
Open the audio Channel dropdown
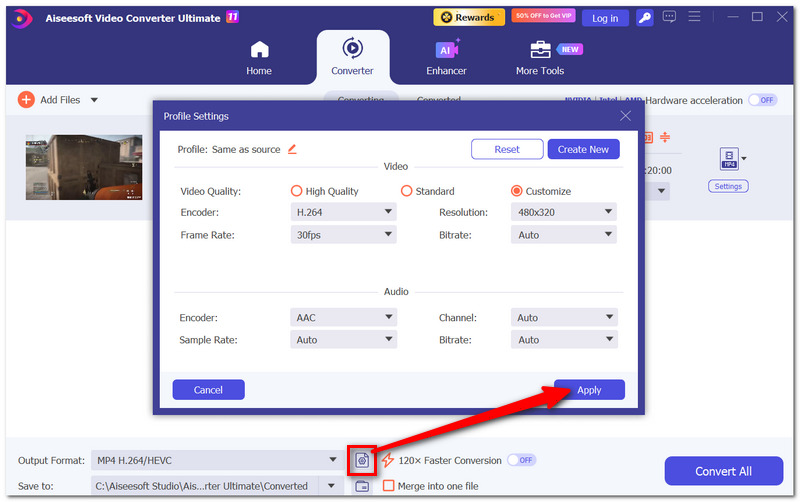[x=564, y=317]
